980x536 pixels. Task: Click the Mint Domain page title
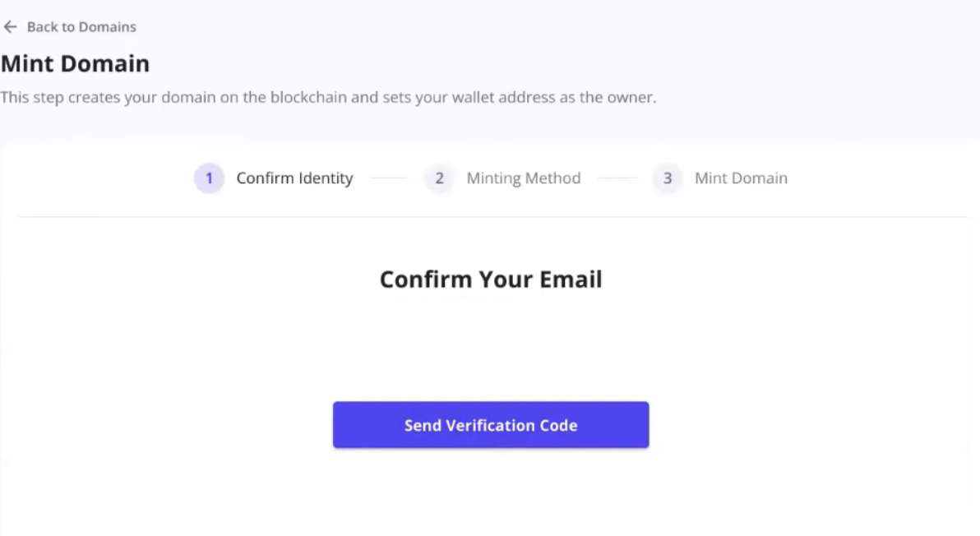[75, 63]
